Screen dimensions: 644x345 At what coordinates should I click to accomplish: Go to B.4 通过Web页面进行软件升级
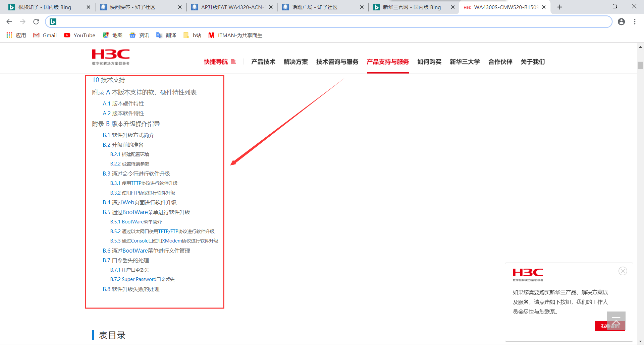140,203
